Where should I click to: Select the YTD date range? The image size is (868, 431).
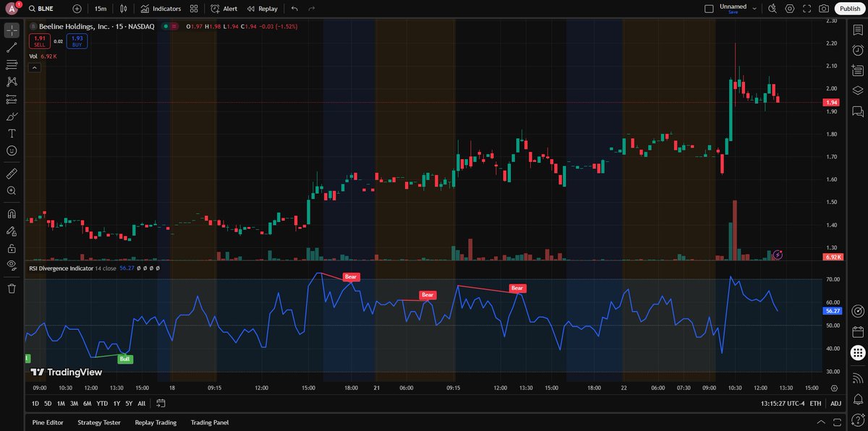102,403
